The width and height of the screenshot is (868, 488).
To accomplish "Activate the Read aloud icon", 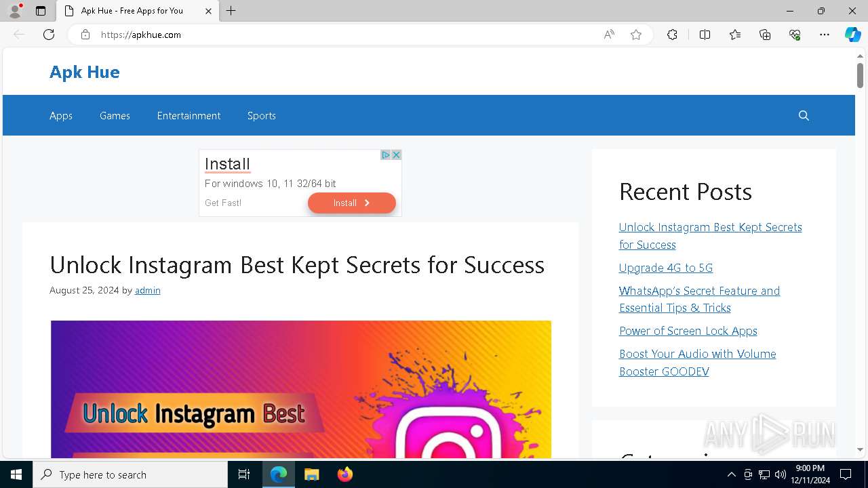I will click(609, 35).
